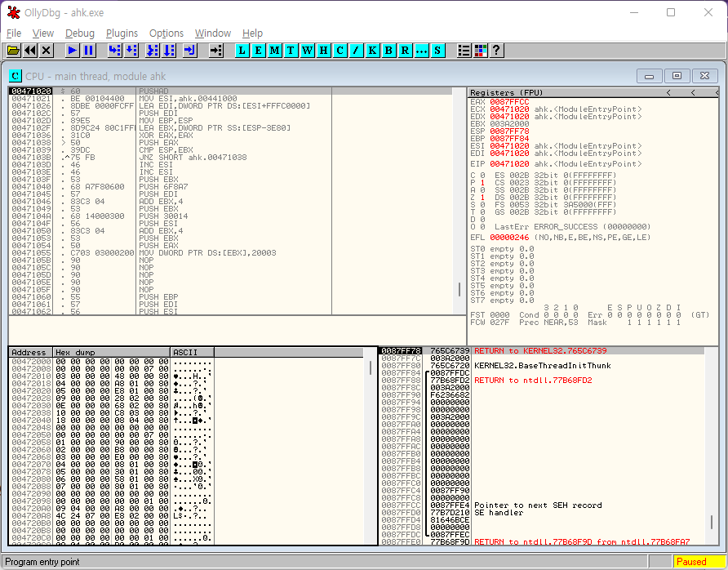This screenshot has height=570, width=728.
Task: Select the EFL value 00000246
Action: [509, 238]
